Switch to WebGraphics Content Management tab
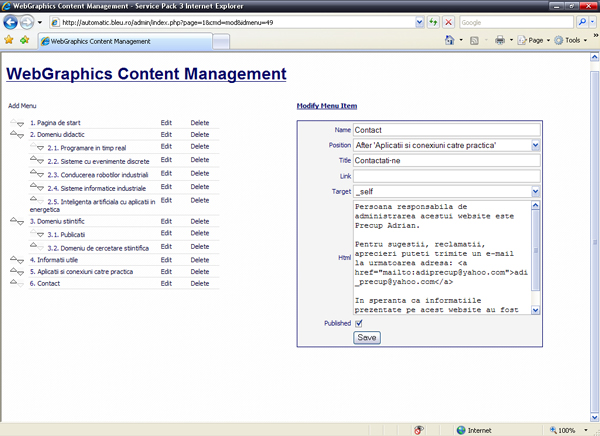The image size is (600, 436). 100,42
